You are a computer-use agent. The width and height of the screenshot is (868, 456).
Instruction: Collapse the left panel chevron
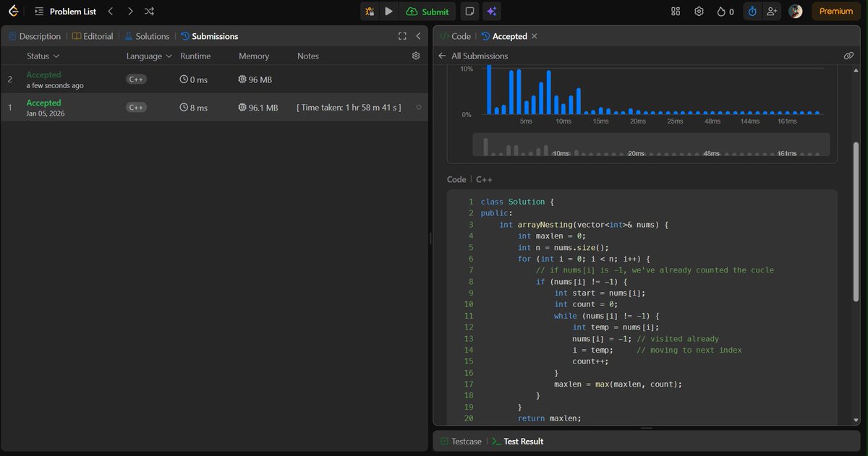(x=418, y=36)
